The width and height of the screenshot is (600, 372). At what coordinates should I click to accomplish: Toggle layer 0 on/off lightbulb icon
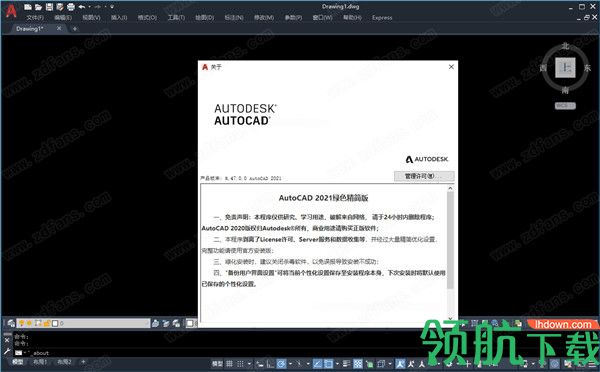[21, 323]
